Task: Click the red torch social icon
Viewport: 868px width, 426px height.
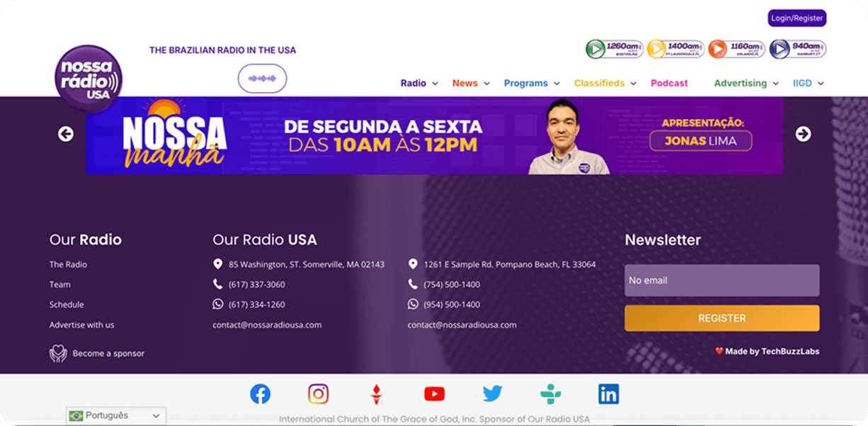Action: tap(377, 394)
